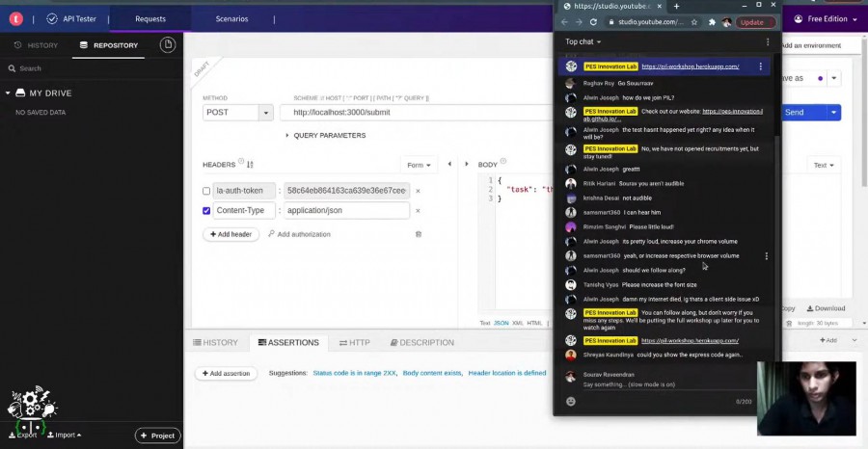This screenshot has width=868, height=449.
Task: Bookmark the page with star icon
Action: click(x=694, y=22)
